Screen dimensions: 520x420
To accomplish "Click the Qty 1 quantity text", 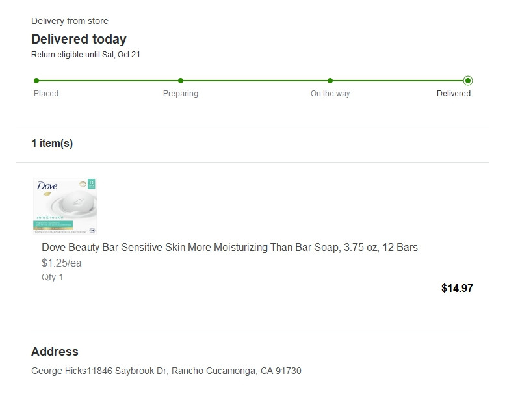I will coord(53,277).
